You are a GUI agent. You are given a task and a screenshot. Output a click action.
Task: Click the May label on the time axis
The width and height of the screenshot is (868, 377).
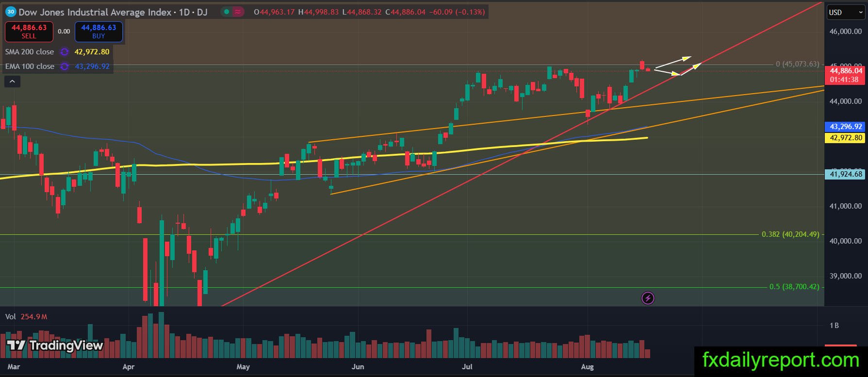(x=243, y=367)
